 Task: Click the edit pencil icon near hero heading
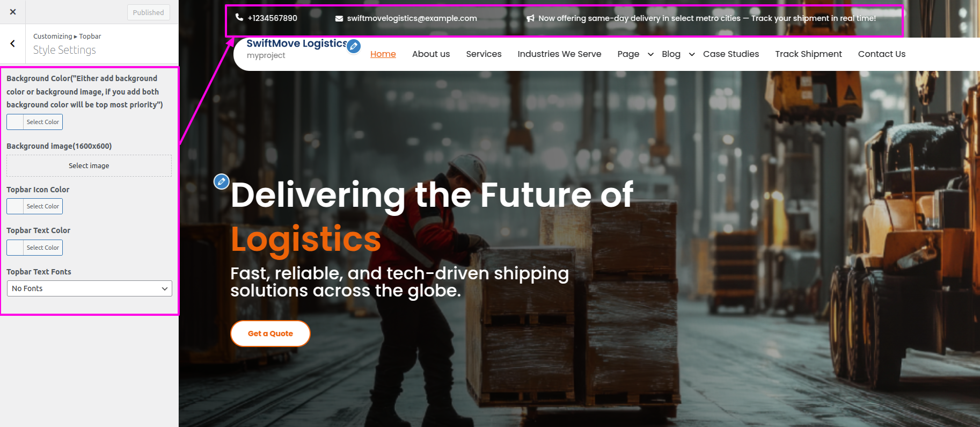[222, 182]
